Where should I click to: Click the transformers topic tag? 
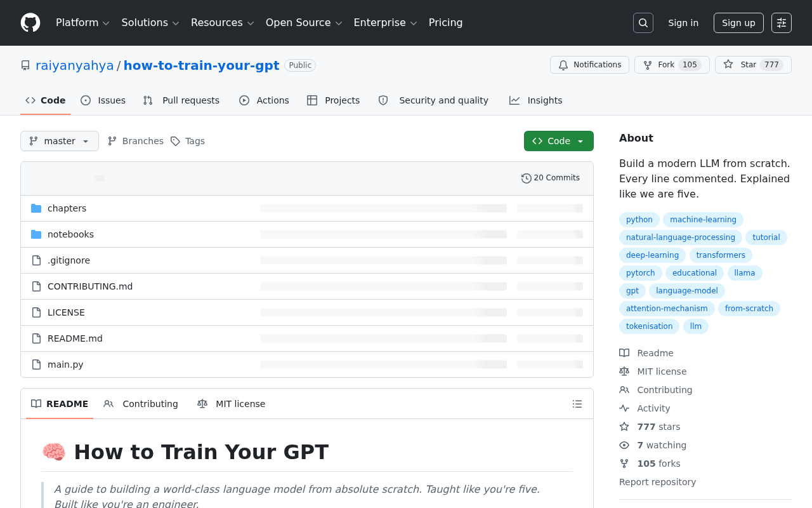click(721, 255)
